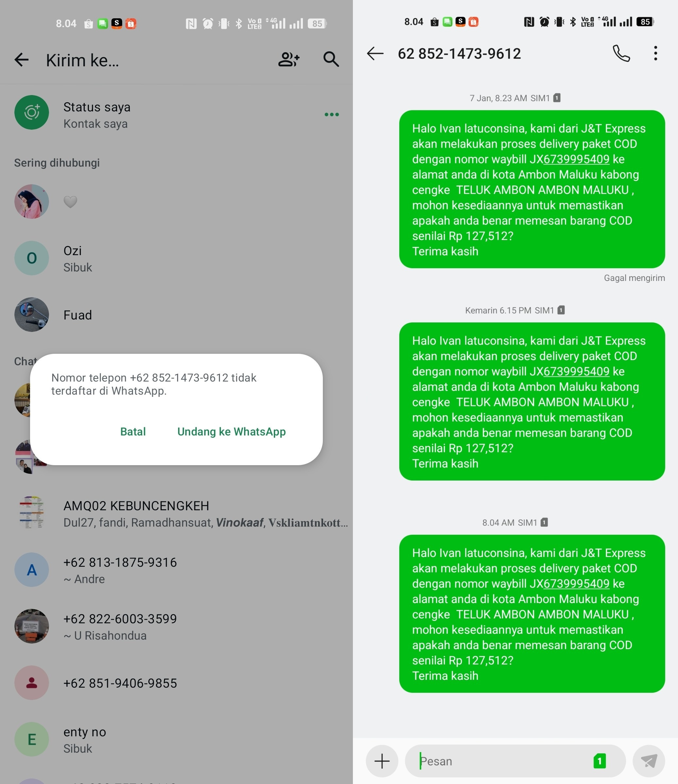The width and height of the screenshot is (678, 784).
Task: Tap the send message paper plane
Action: click(x=649, y=761)
